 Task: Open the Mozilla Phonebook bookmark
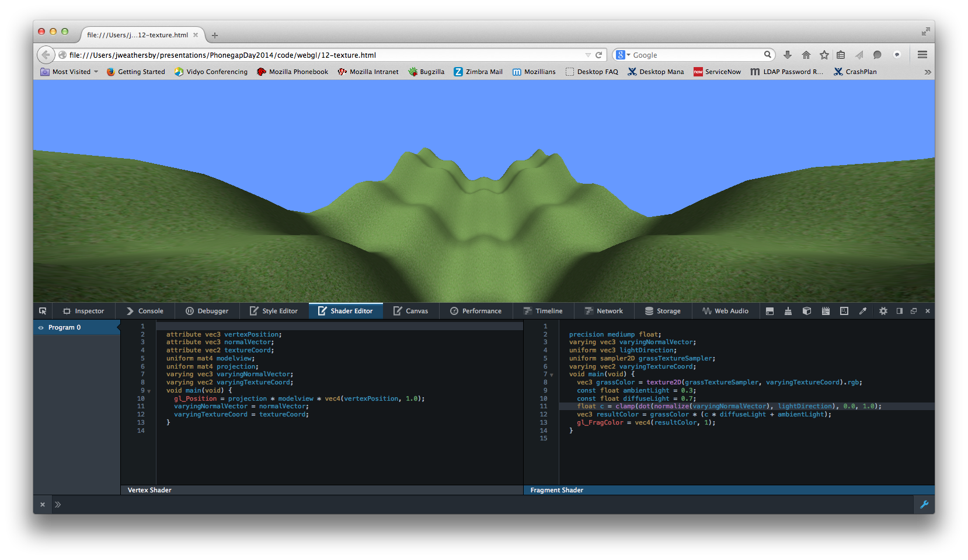[293, 72]
